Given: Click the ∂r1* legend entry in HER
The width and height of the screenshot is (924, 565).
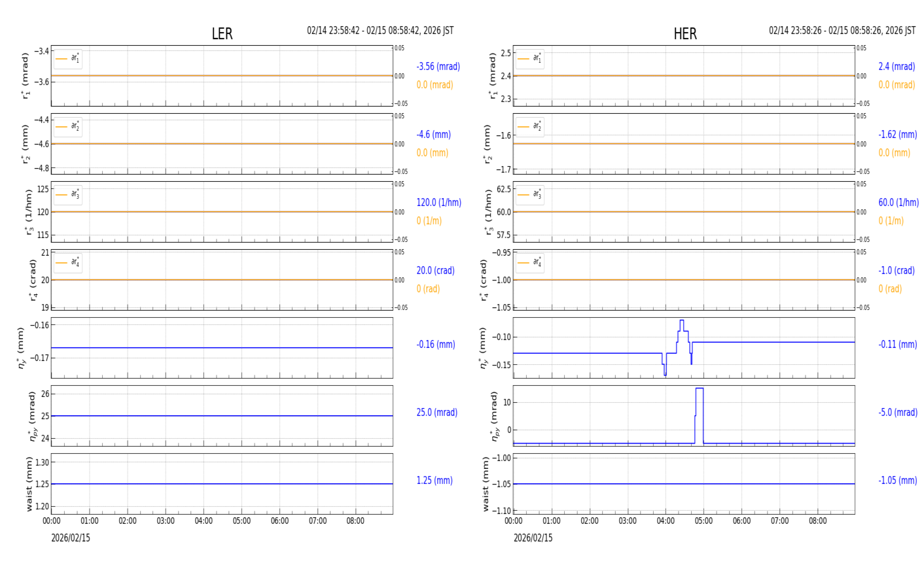Looking at the screenshot, I should 530,59.
